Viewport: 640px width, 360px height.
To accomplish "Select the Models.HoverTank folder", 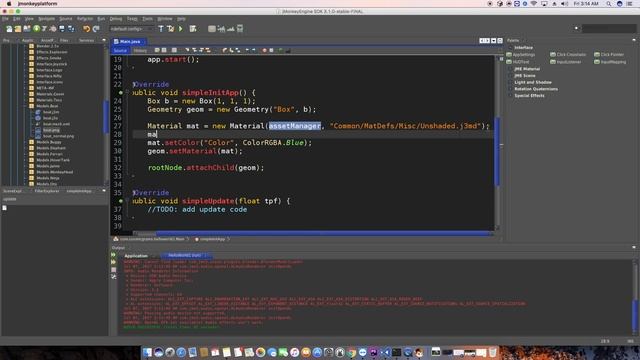I will coord(53,160).
